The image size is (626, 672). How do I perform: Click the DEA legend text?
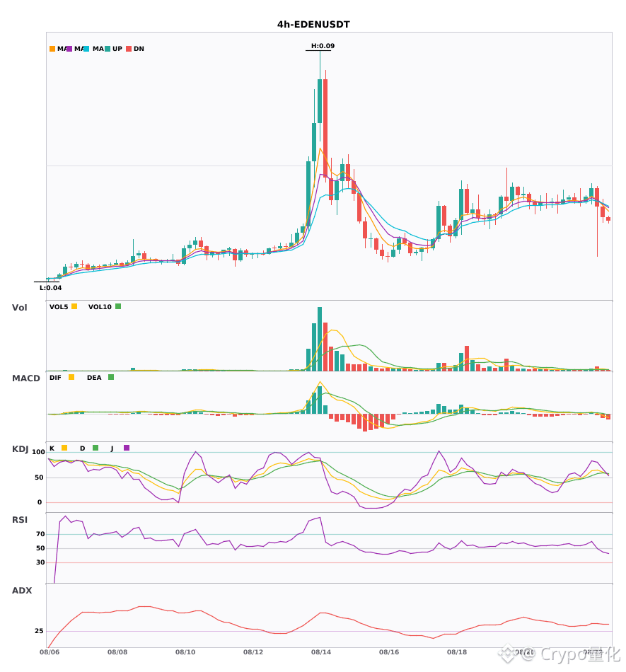pyautogui.click(x=94, y=378)
